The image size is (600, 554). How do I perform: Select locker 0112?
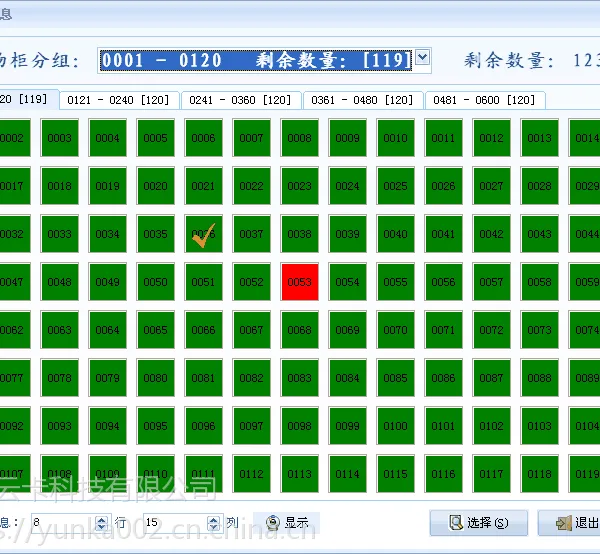[251, 474]
